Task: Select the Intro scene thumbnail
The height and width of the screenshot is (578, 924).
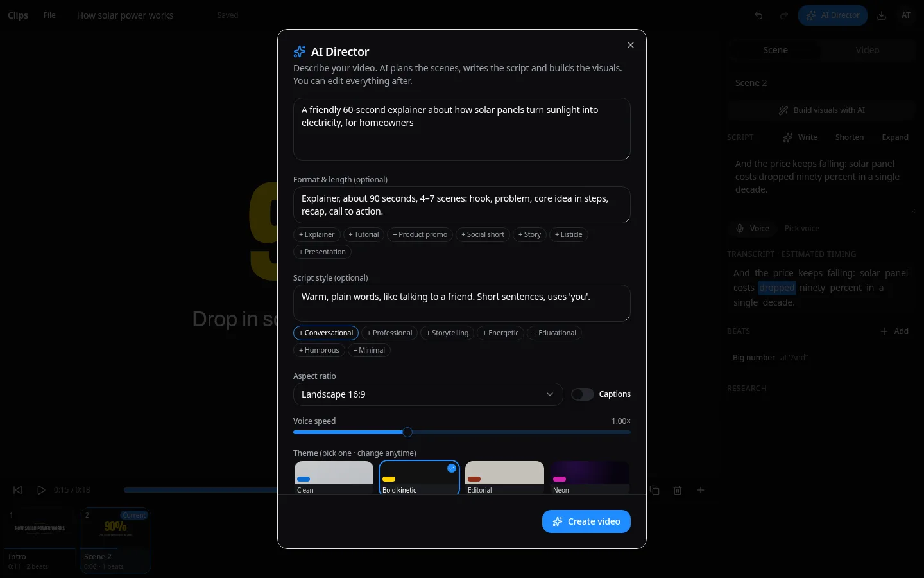Action: 40,540
